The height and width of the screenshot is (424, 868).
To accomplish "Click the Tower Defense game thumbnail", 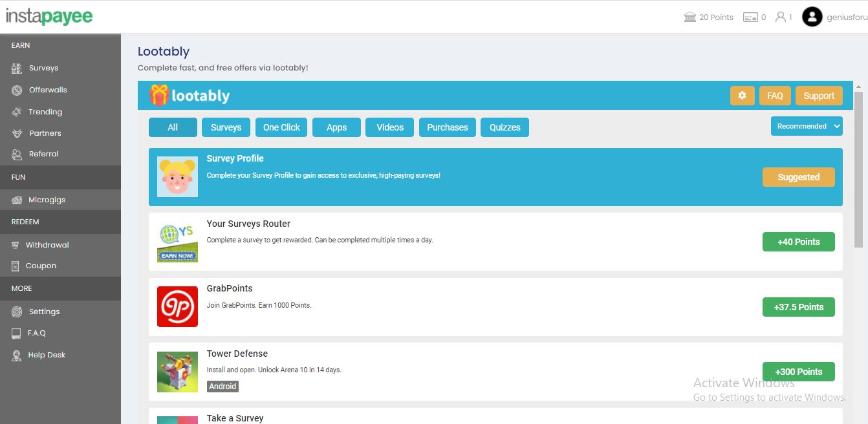I will 177,372.
